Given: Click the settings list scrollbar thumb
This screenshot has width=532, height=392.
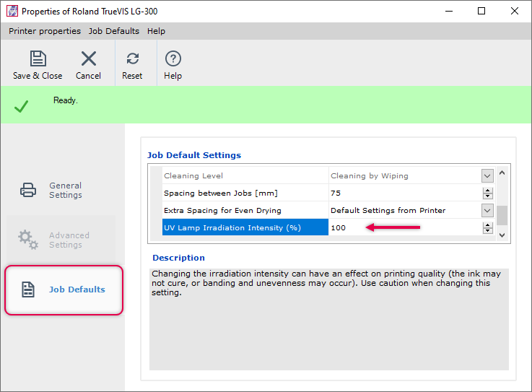Looking at the screenshot, I should point(502,216).
